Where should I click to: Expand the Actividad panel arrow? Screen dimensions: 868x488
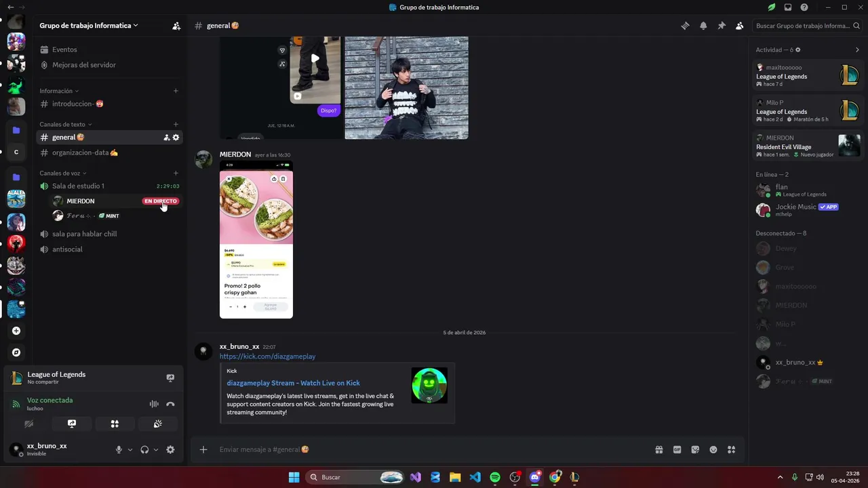(857, 49)
